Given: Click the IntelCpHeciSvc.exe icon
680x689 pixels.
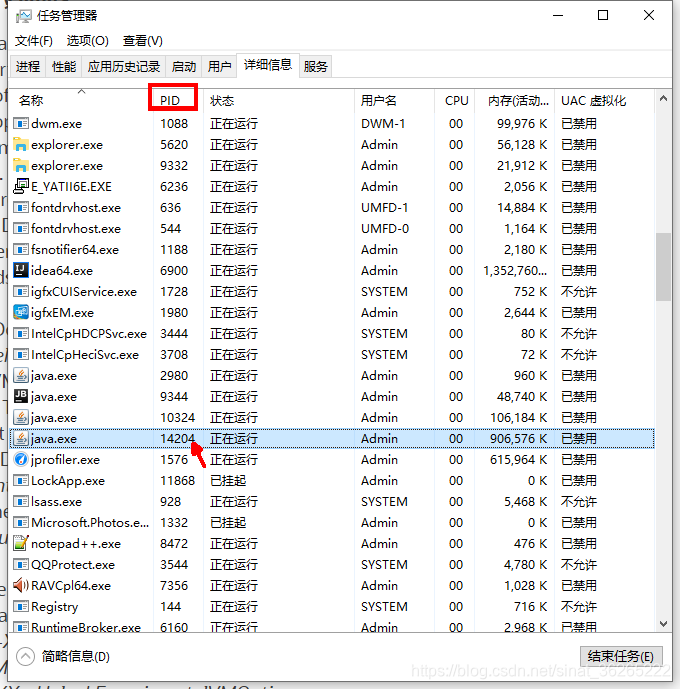Looking at the screenshot, I should point(21,355).
